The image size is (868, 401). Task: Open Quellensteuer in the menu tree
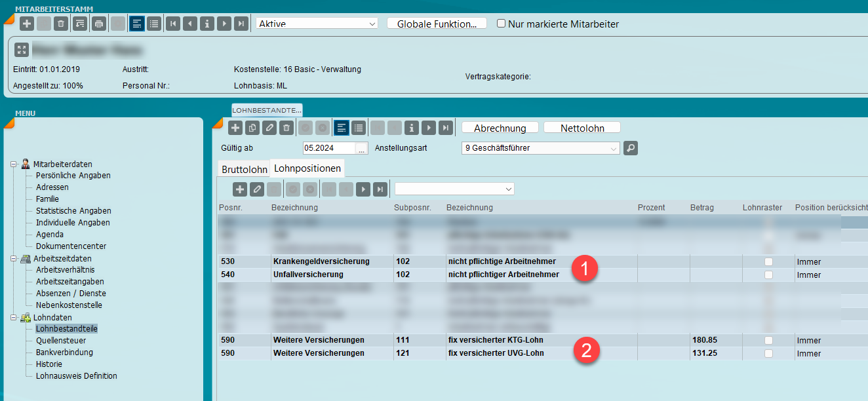point(61,341)
